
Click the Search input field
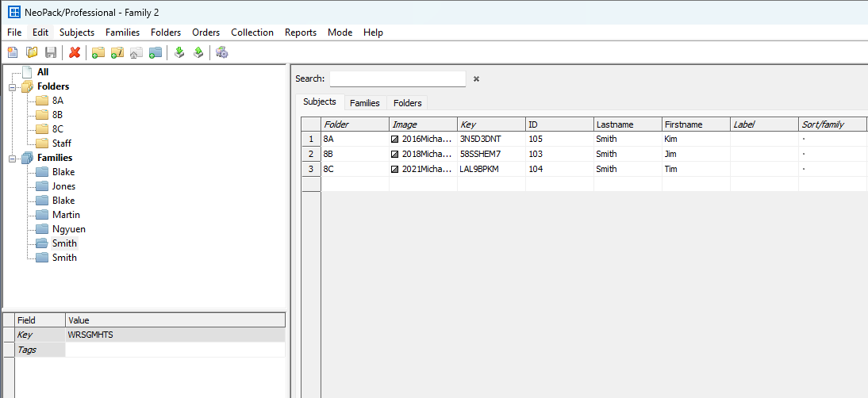tap(398, 79)
